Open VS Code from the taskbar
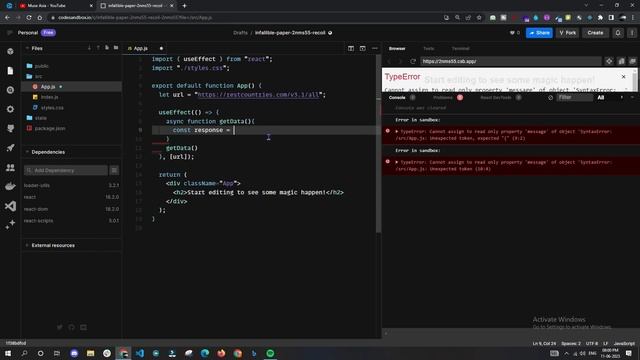This screenshot has height=360, width=640. 139,353
